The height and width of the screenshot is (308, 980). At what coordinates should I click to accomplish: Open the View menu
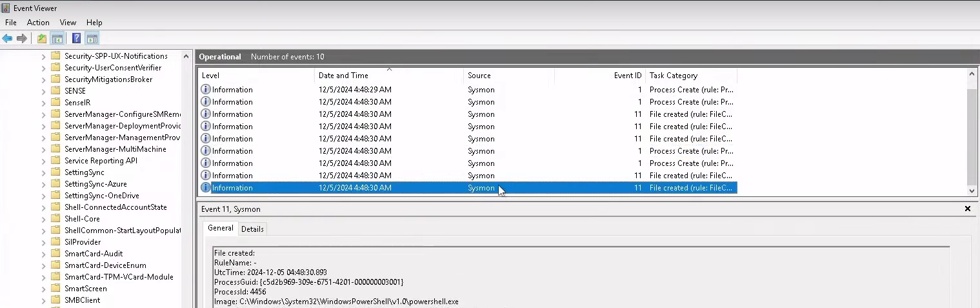(x=68, y=23)
